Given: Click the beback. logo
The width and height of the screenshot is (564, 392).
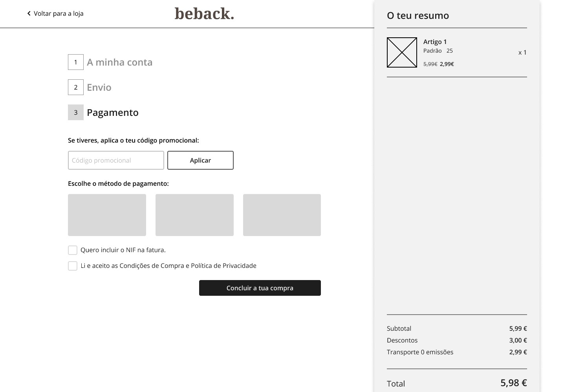Looking at the screenshot, I should tap(204, 14).
